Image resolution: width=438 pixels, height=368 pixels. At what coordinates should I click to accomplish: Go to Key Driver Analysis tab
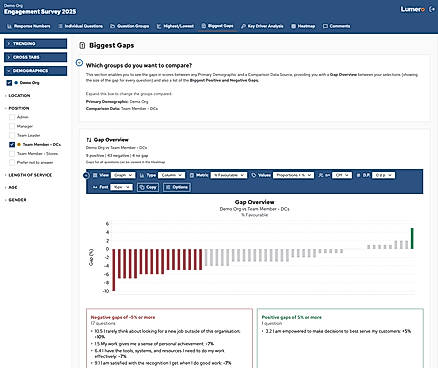coord(262,26)
